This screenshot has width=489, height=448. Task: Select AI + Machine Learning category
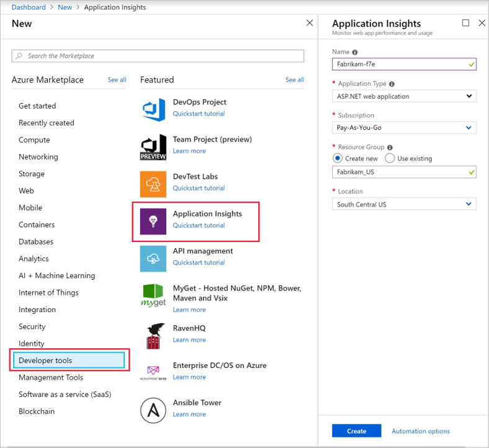click(x=56, y=276)
